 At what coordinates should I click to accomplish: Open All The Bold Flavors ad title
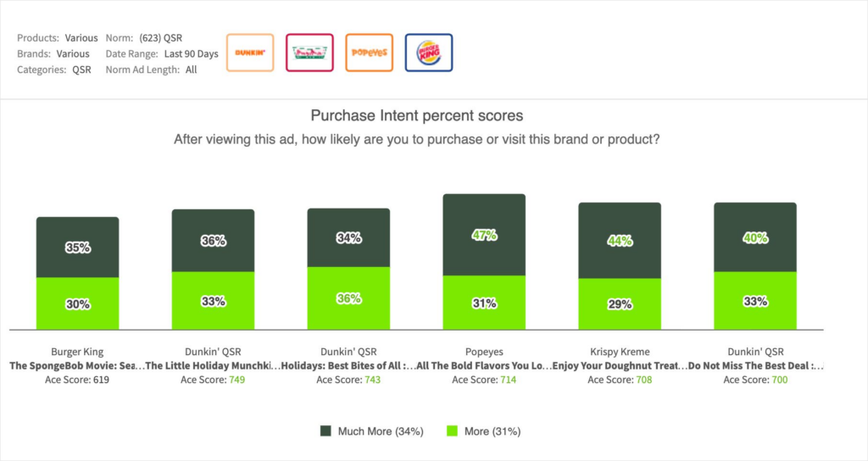point(484,366)
